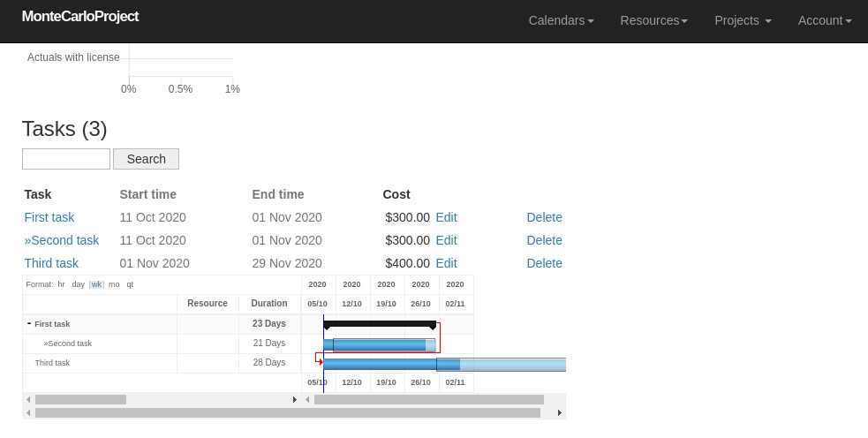Open the Calendars dropdown menu
Image resolution: width=868 pixels, height=438 pixels.
coord(561,20)
